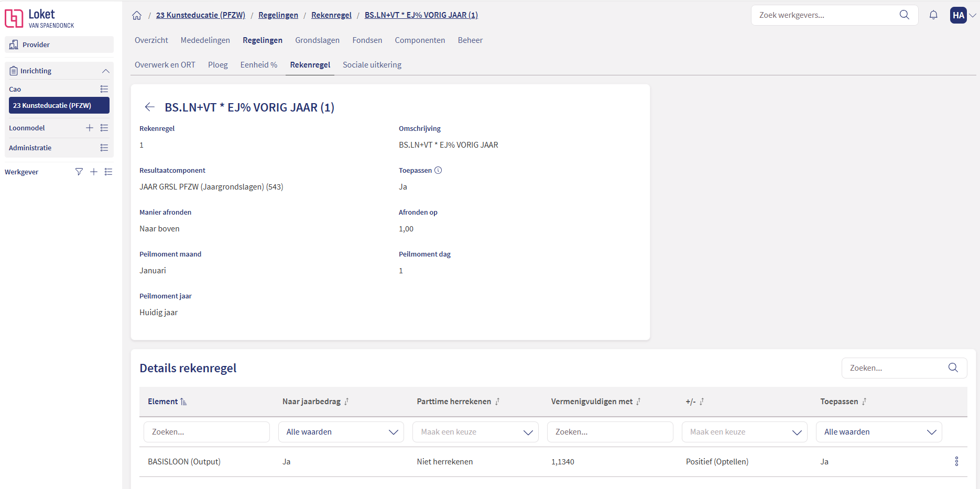The height and width of the screenshot is (489, 980).
Task: Click the Loket logo
Action: pyautogui.click(x=40, y=18)
